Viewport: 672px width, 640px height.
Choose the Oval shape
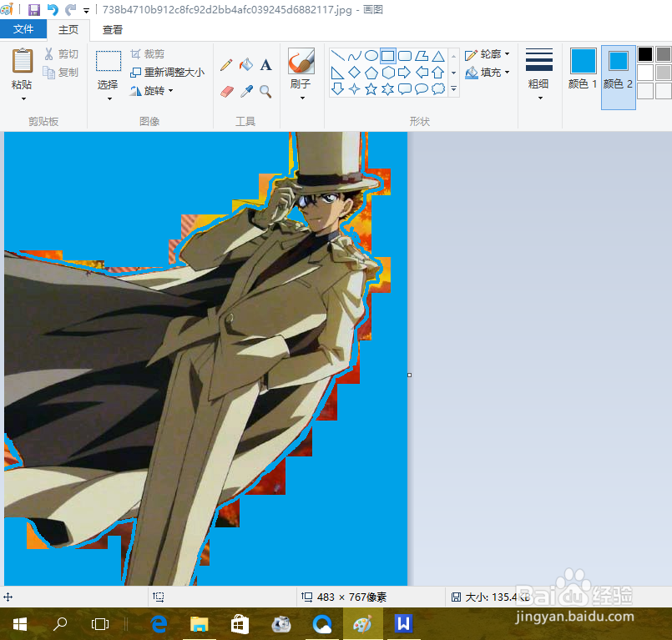pos(371,56)
